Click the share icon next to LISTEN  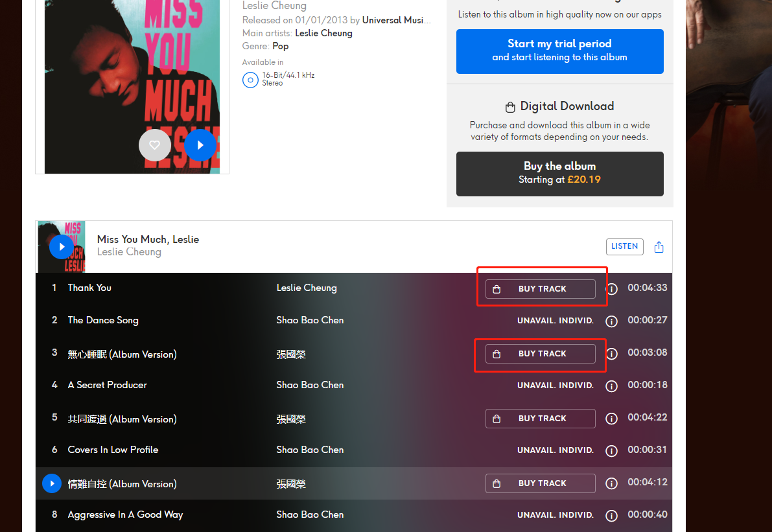pos(659,247)
